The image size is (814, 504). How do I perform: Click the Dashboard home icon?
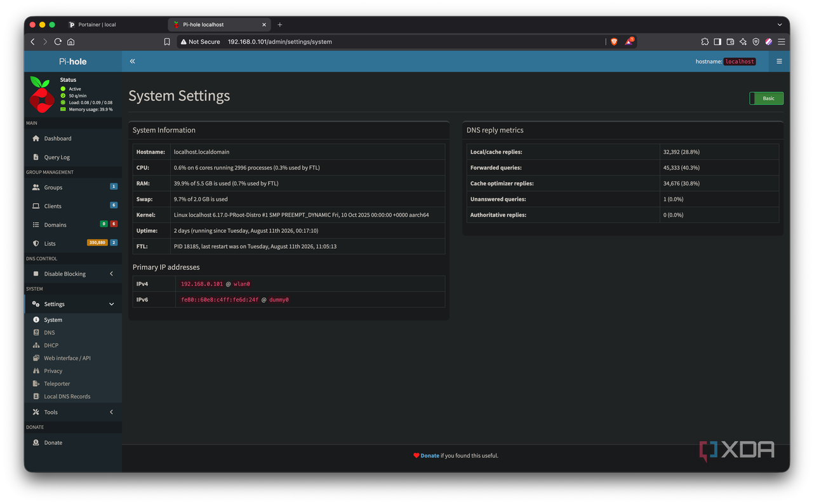pyautogui.click(x=36, y=138)
